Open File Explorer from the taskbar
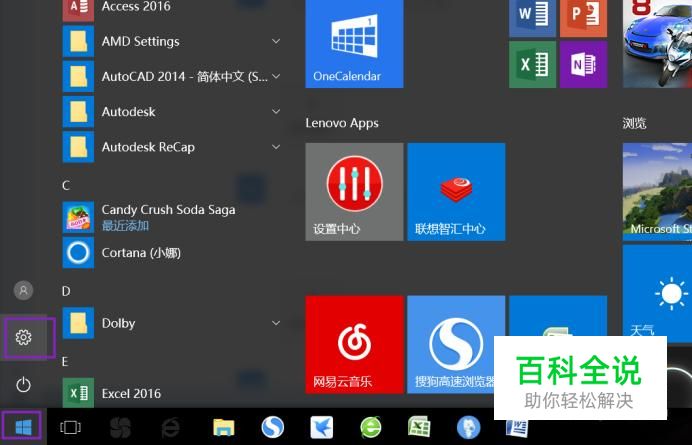 pos(224,427)
